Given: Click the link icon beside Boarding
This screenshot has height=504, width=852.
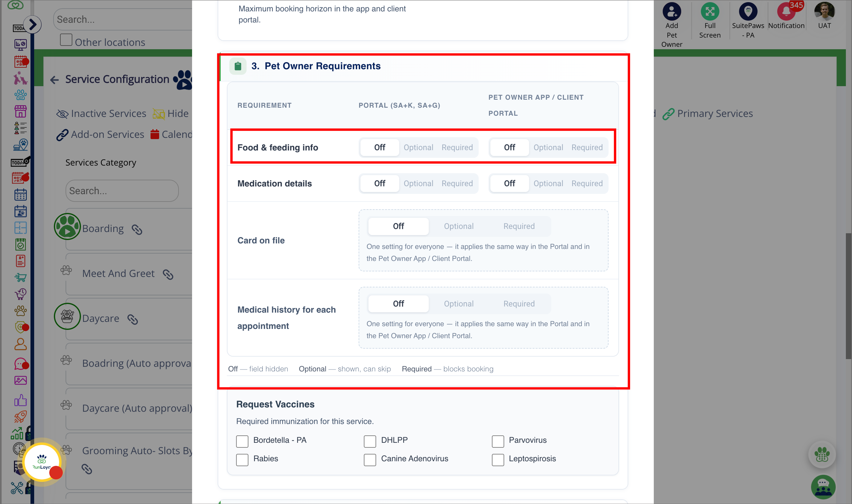Looking at the screenshot, I should pos(137,230).
